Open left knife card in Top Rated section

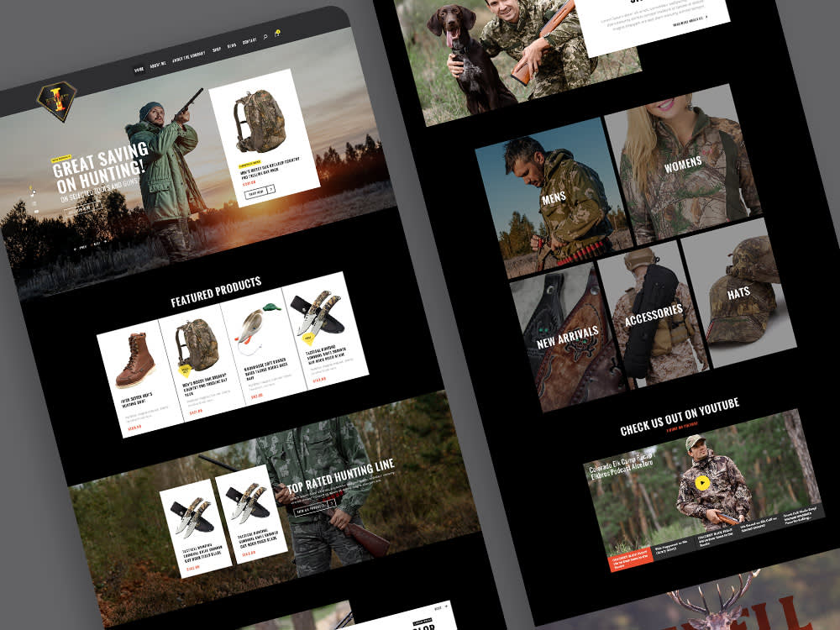coord(196,528)
